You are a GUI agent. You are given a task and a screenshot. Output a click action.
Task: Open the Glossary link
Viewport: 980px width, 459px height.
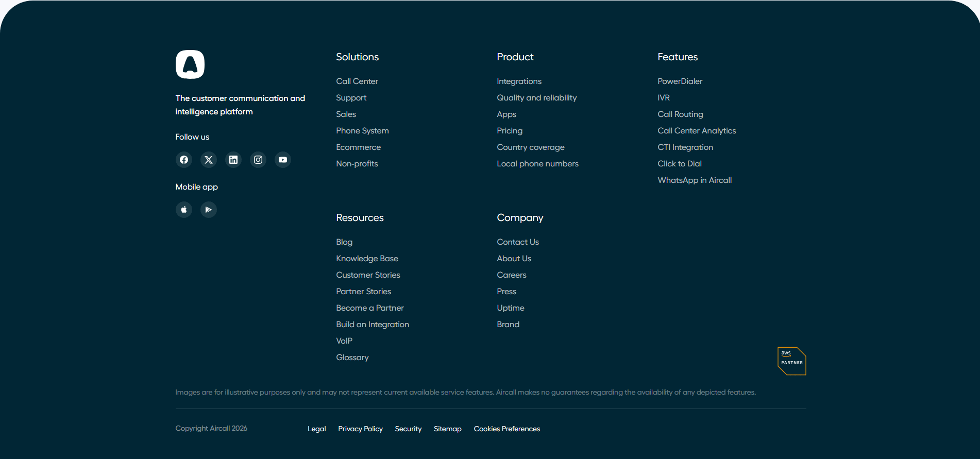352,358
